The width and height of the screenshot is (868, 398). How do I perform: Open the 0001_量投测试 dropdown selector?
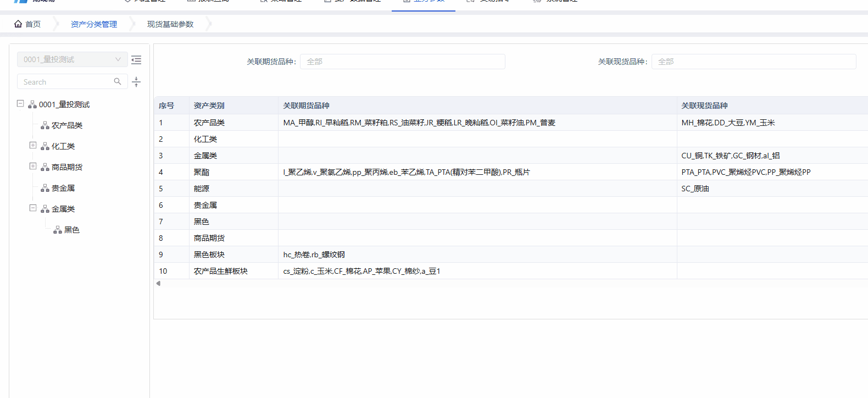point(72,59)
